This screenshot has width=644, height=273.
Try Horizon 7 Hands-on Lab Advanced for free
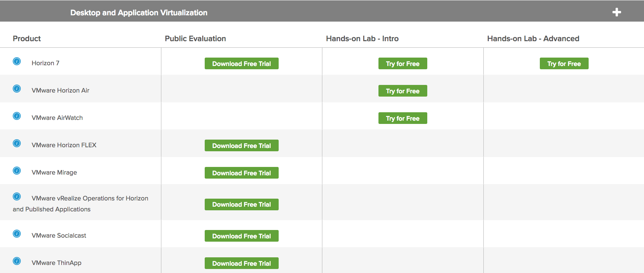point(564,63)
